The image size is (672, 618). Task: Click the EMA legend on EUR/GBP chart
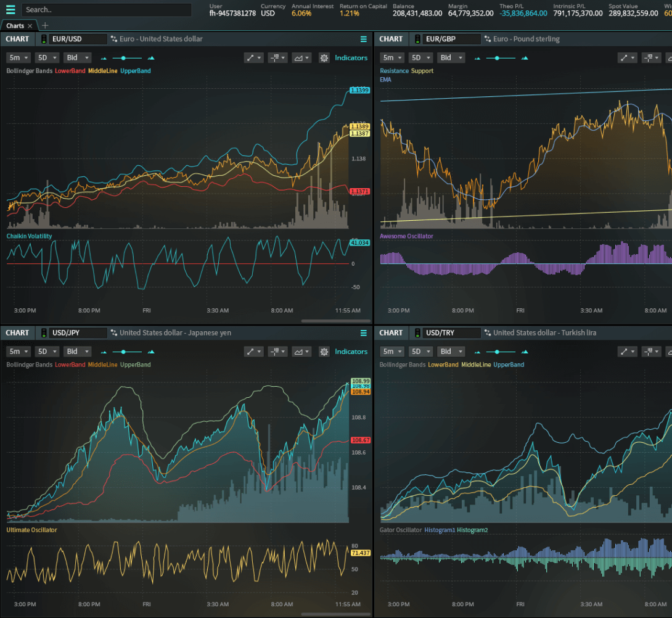coord(385,80)
